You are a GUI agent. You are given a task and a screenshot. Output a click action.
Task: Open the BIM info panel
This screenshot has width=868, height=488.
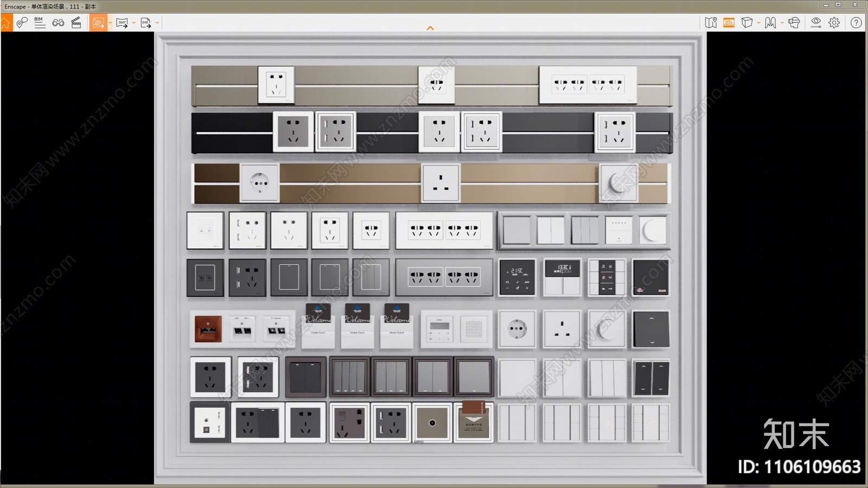[40, 23]
